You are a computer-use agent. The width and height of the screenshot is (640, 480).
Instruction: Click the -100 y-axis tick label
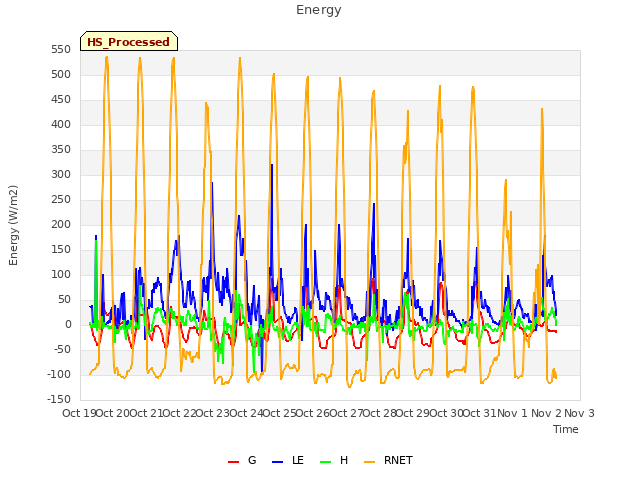59,375
